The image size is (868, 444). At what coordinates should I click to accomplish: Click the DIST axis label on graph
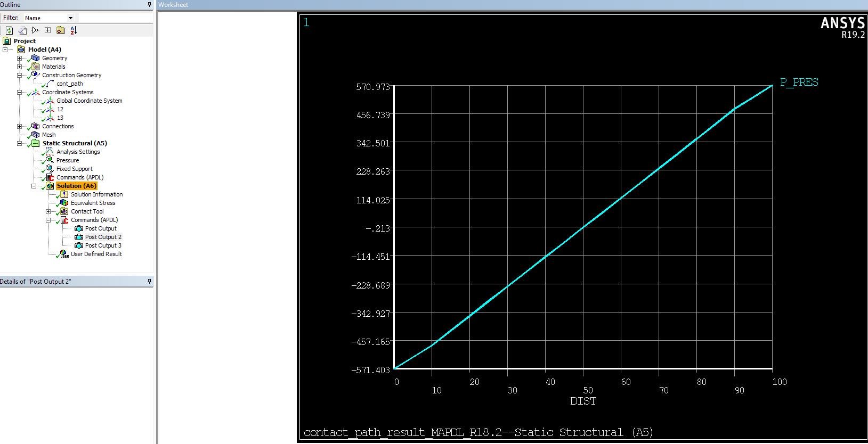pos(583,401)
